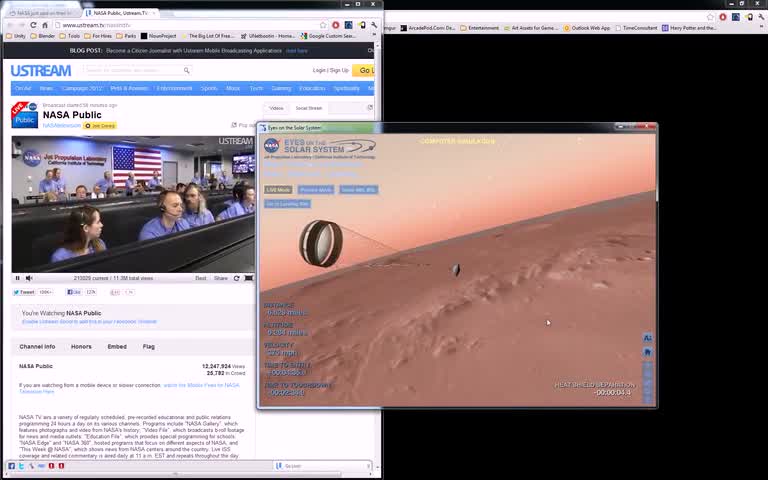This screenshot has height=480, width=768.
Task: Open the Channel Info tab
Action: [37, 347]
